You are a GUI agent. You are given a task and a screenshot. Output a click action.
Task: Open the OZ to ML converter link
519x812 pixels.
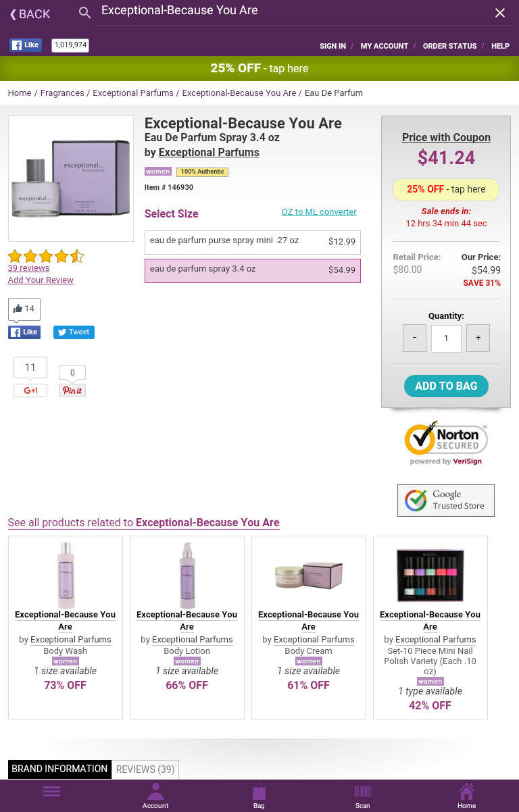click(x=319, y=212)
